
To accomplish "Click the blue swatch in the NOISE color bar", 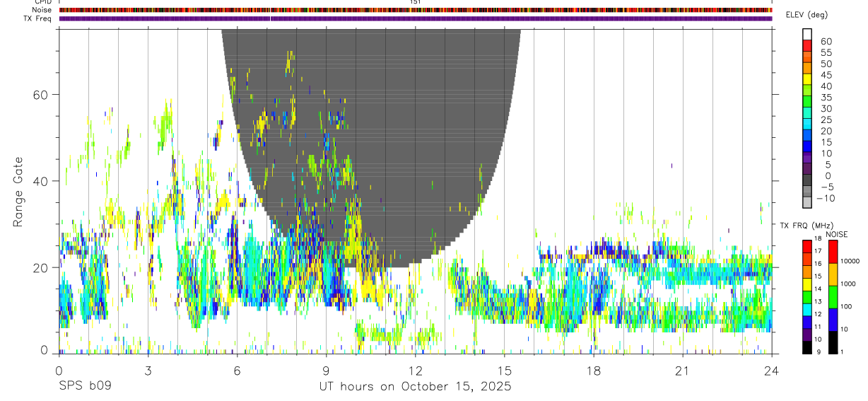I will [x=833, y=320].
